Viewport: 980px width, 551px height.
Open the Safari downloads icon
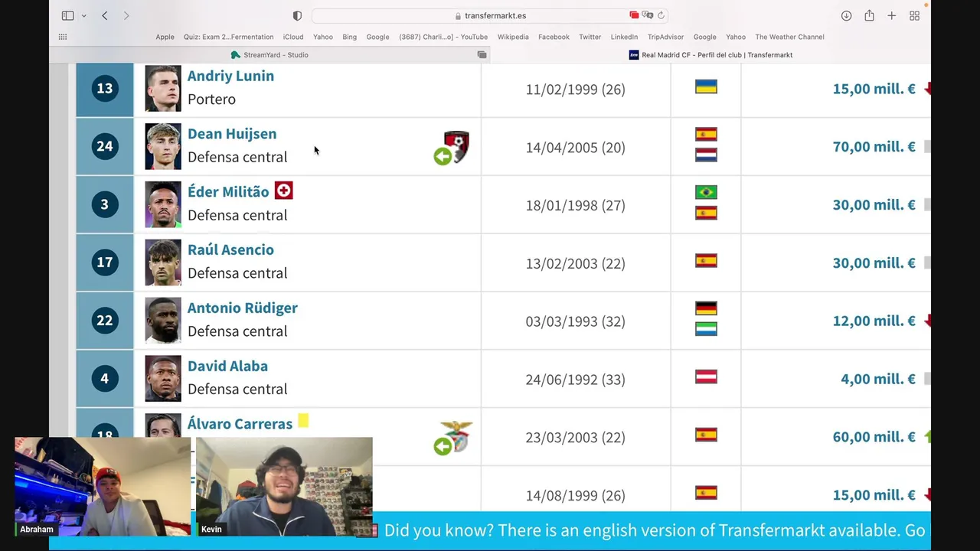click(846, 15)
